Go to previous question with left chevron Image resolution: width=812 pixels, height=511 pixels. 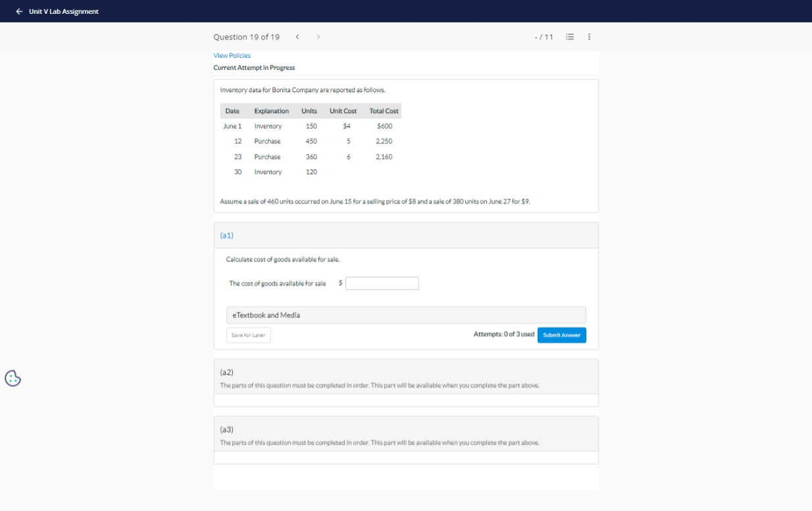tap(297, 37)
